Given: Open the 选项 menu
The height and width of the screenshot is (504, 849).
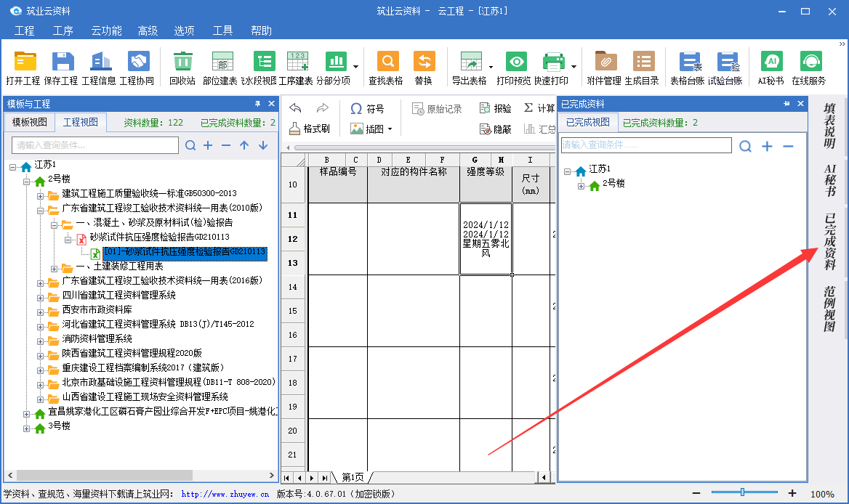Looking at the screenshot, I should tap(184, 31).
